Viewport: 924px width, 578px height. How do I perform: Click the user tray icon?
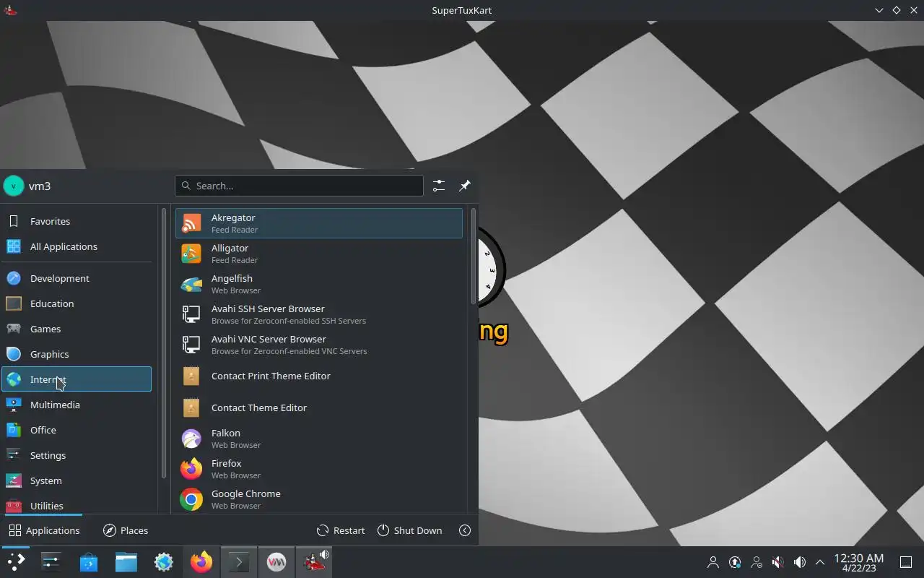[713, 562]
